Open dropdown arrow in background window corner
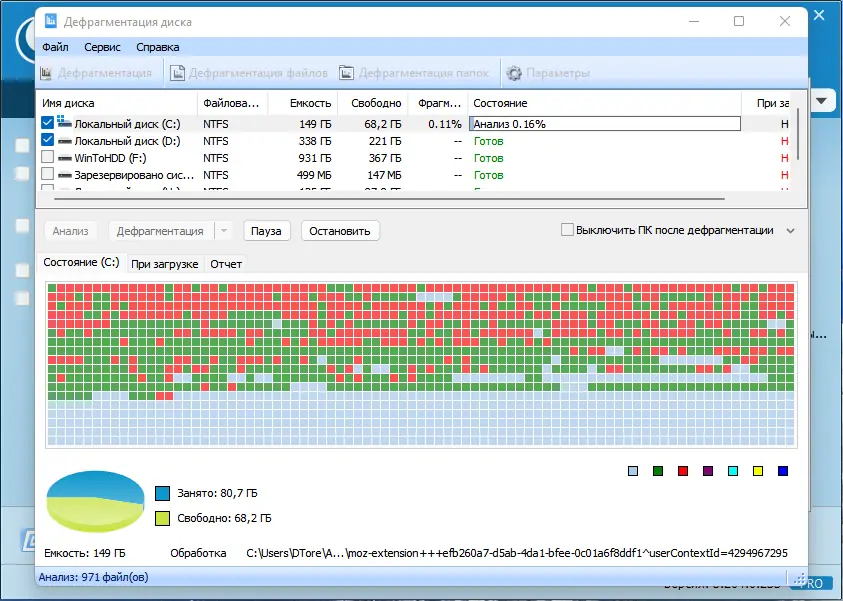This screenshot has height=601, width=843. click(821, 101)
